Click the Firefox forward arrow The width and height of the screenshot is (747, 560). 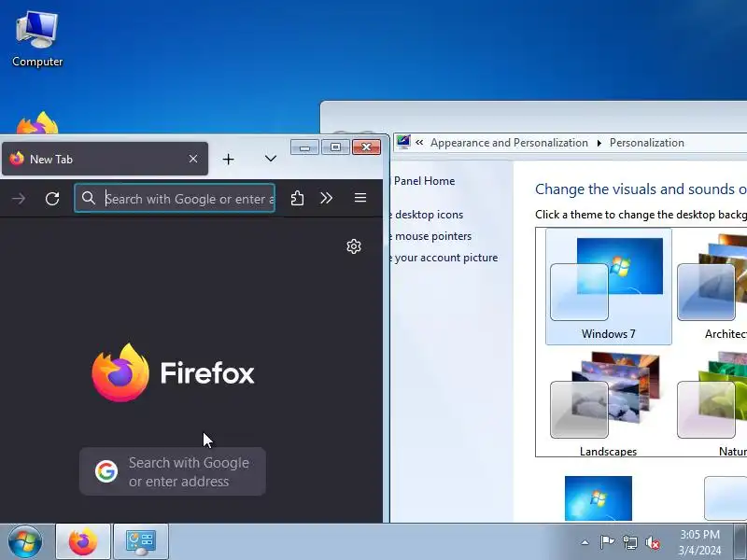(x=19, y=198)
